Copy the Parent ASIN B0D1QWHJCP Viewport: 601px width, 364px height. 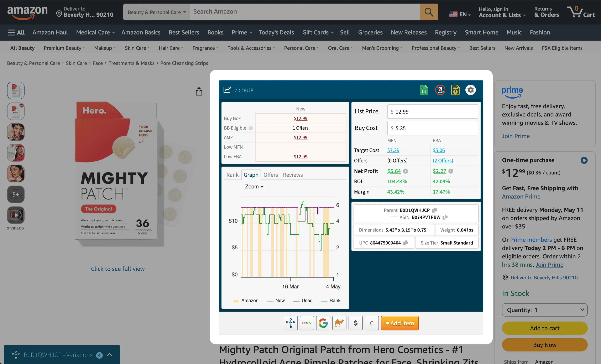tap(434, 210)
